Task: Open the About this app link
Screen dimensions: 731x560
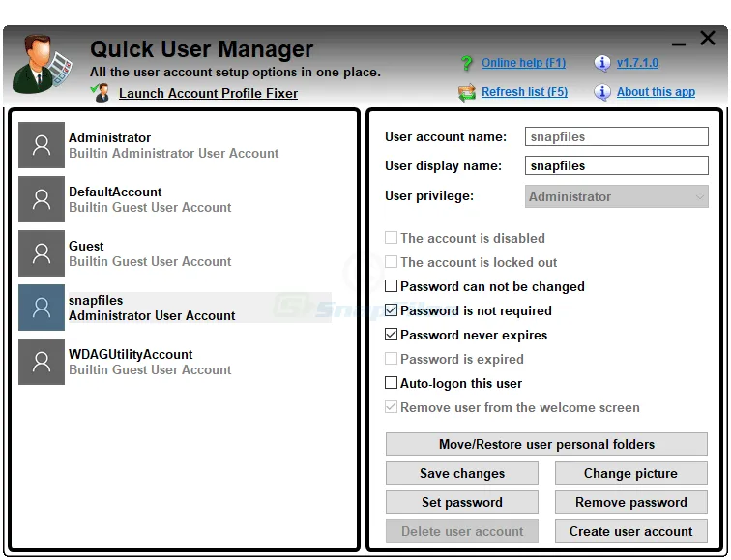Action: click(x=656, y=92)
